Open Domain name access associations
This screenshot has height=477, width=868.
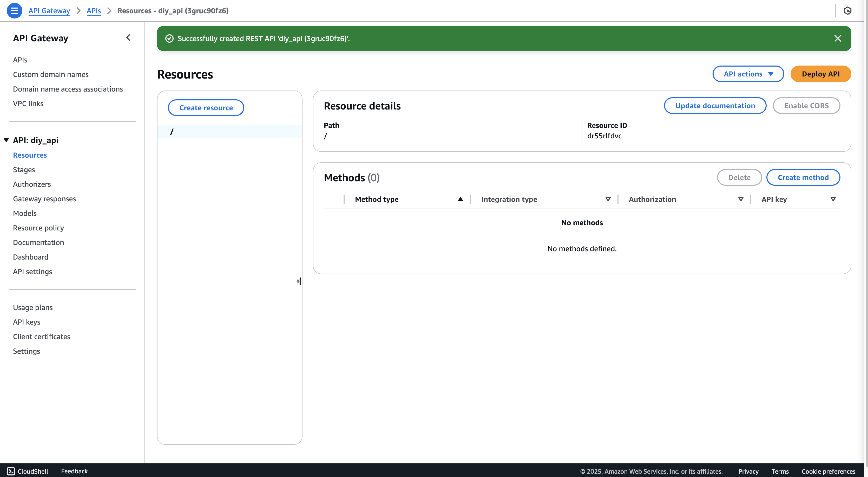coord(68,89)
